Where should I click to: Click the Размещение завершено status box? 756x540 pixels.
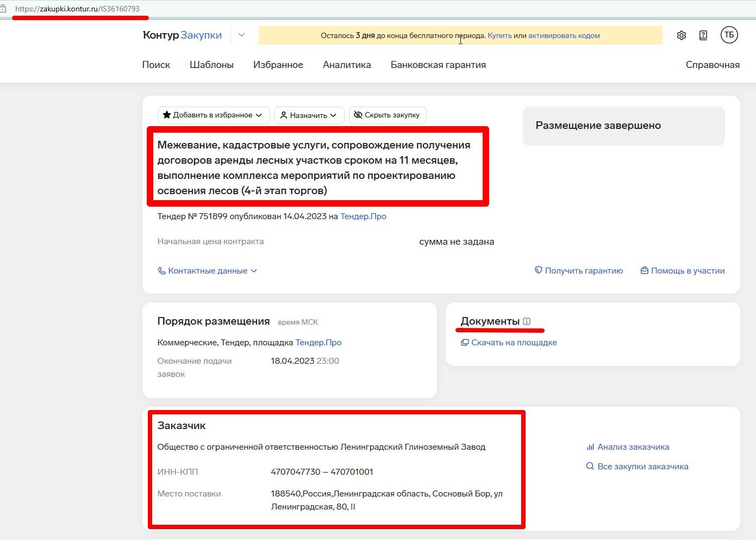pyautogui.click(x=624, y=126)
